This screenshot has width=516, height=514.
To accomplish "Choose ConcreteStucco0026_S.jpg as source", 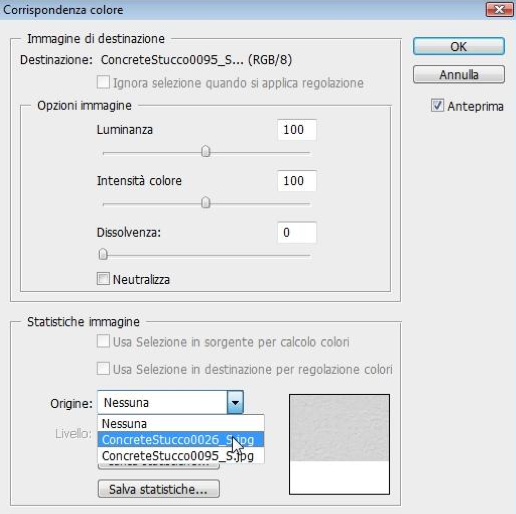I will pos(181,439).
